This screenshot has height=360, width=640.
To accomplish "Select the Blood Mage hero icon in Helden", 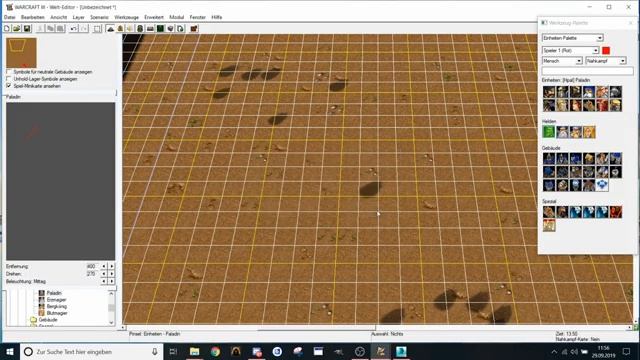I will (589, 132).
